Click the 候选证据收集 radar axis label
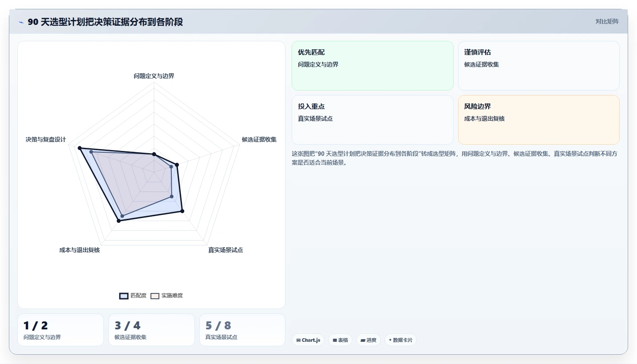 [259, 139]
